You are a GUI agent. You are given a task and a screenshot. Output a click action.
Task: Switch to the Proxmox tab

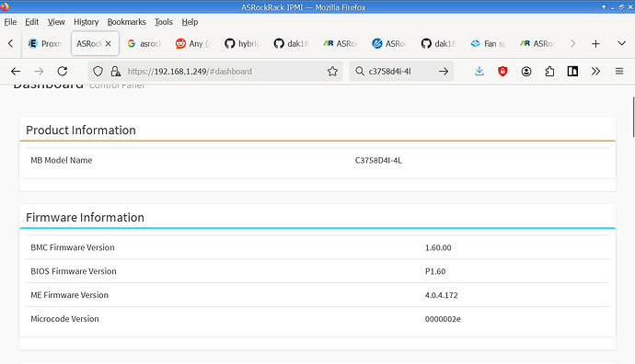(45, 43)
